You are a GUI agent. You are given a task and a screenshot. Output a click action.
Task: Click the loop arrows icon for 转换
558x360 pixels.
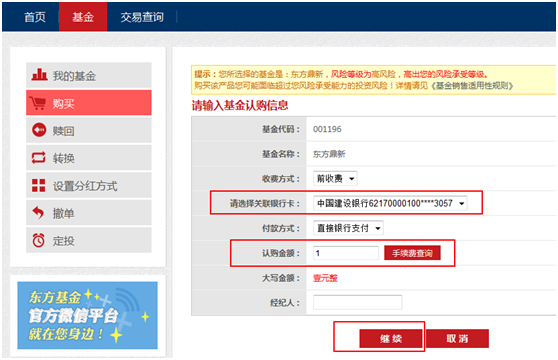point(38,157)
